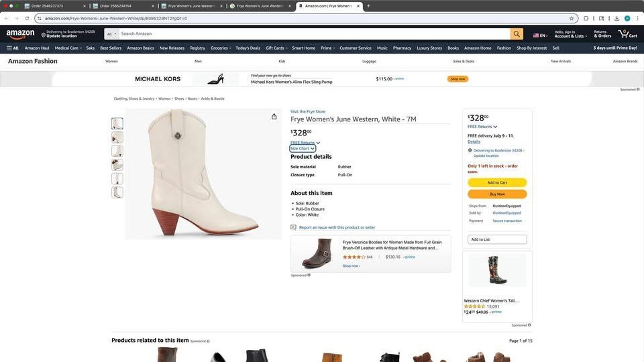Screen dimensions: 644x362
Task: Click the Add to Cart button
Action: [x=497, y=182]
